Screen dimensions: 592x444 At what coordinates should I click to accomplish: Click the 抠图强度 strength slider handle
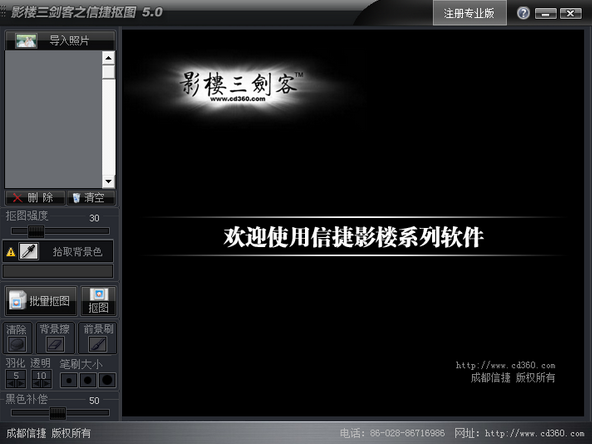[x=36, y=231]
